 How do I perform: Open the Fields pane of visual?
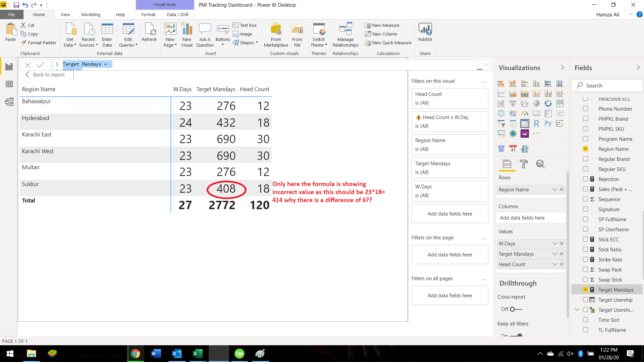pyautogui.click(x=507, y=164)
